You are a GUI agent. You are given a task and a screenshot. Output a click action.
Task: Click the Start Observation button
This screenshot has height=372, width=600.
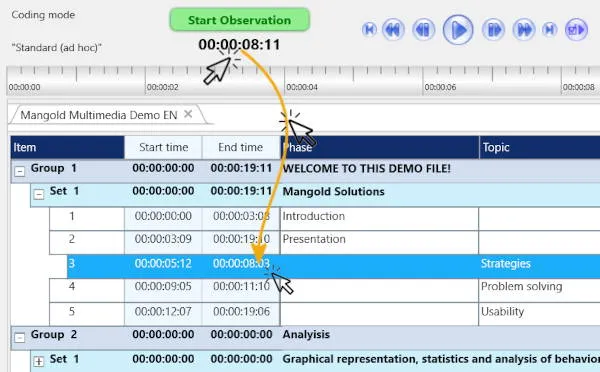coord(240,20)
